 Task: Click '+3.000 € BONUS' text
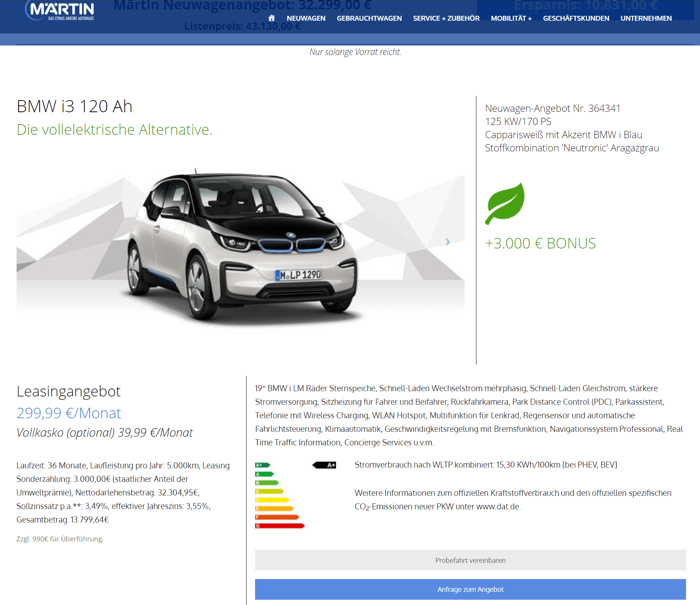coord(540,243)
